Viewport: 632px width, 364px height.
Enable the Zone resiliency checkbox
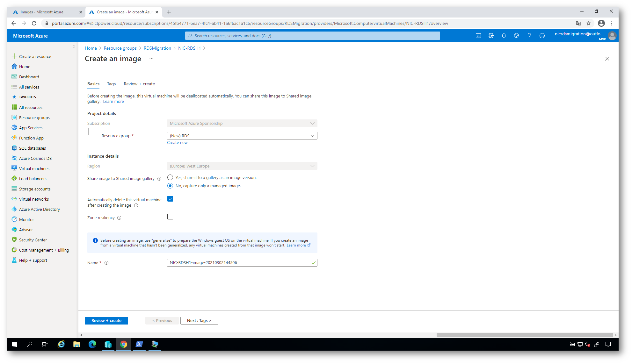tap(170, 217)
